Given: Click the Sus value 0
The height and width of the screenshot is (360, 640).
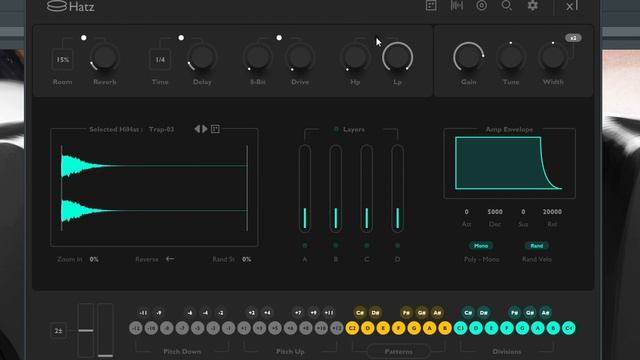Looking at the screenshot, I should tap(523, 211).
